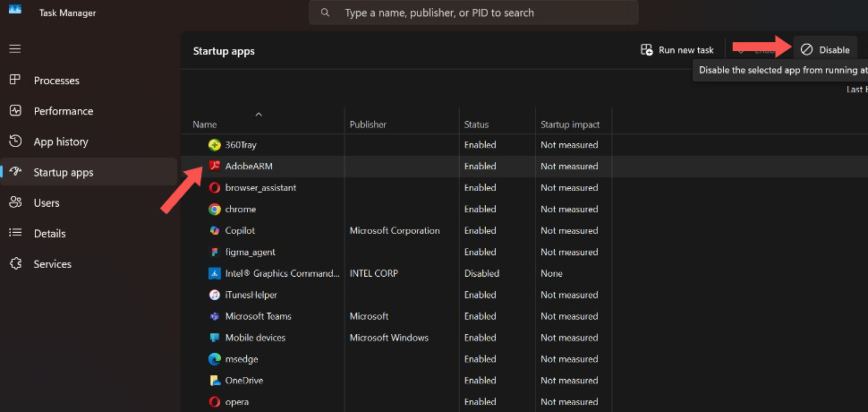The height and width of the screenshot is (412, 868).
Task: Select the msedge row name
Action: [242, 359]
